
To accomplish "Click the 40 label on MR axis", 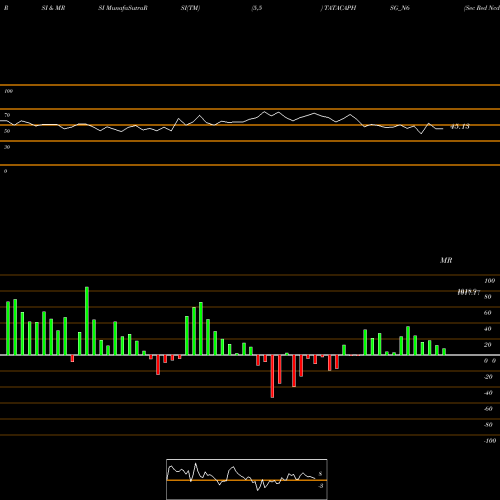I will click(x=488, y=329).
